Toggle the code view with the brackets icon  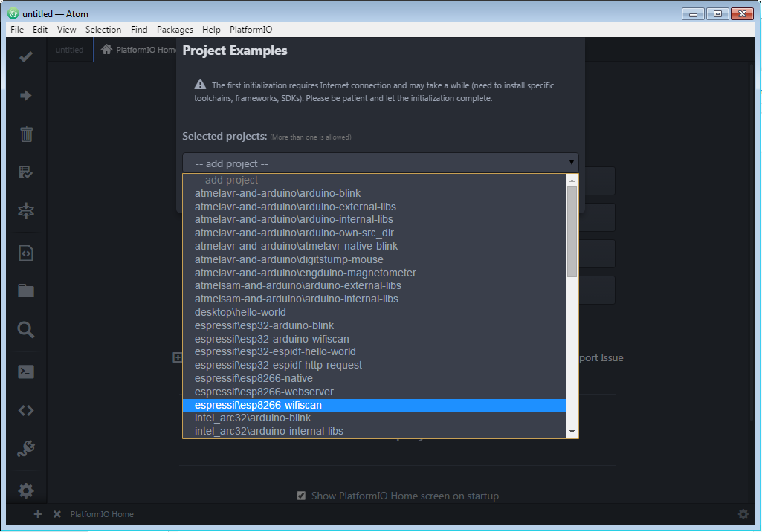coord(25,409)
